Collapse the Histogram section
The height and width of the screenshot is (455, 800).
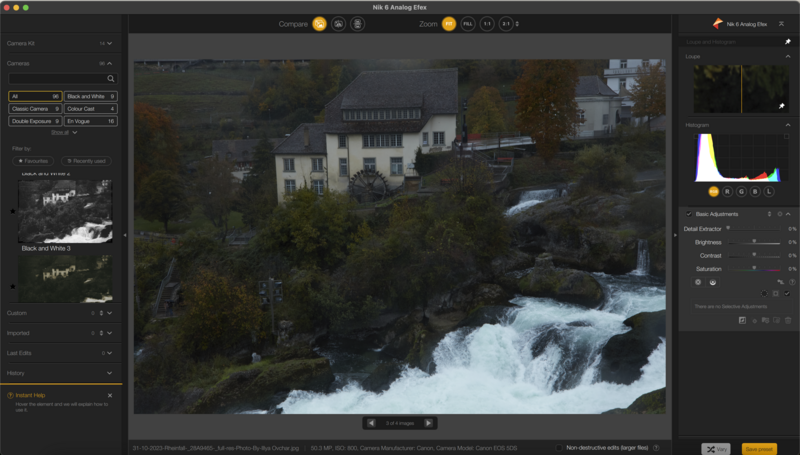788,125
